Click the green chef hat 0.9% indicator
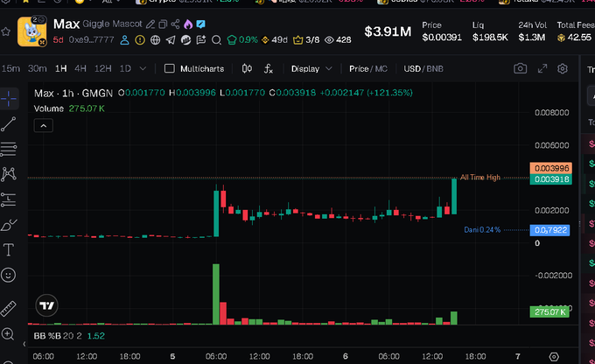Screen dimensions: 595x364 (242, 40)
